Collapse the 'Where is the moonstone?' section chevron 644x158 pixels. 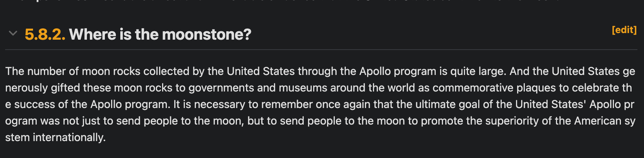coord(13,34)
